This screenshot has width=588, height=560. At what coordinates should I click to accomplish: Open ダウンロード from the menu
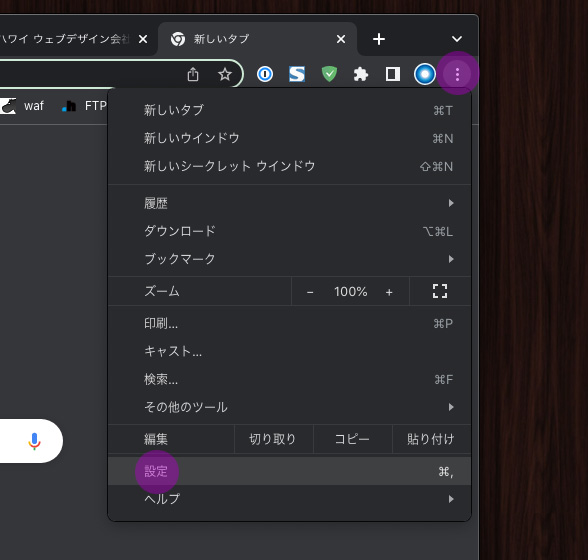click(290, 231)
